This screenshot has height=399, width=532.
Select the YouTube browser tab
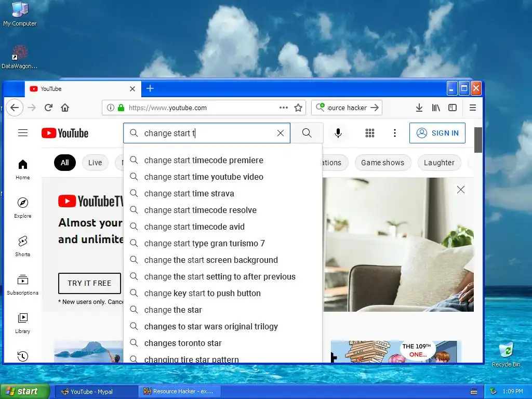point(83,89)
